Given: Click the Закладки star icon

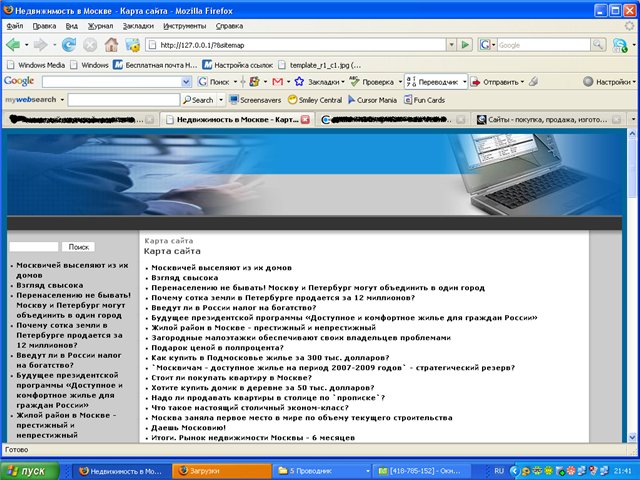Looking at the screenshot, I should 299,82.
